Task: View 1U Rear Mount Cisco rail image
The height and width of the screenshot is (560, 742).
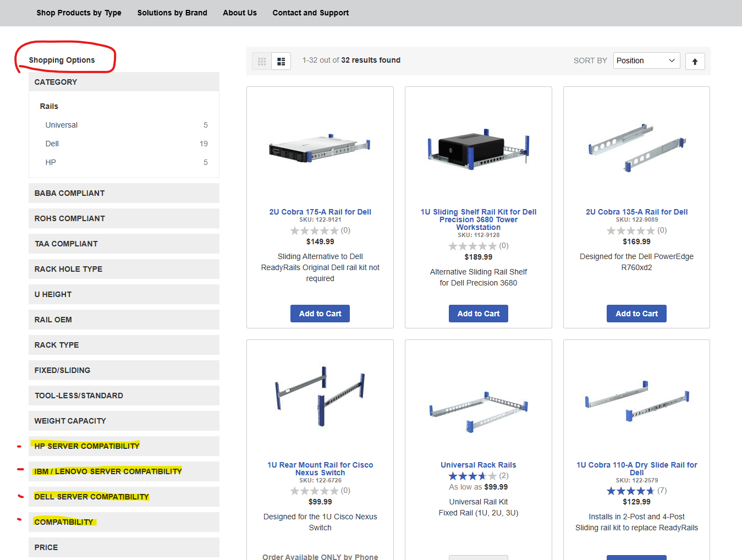Action: point(320,397)
